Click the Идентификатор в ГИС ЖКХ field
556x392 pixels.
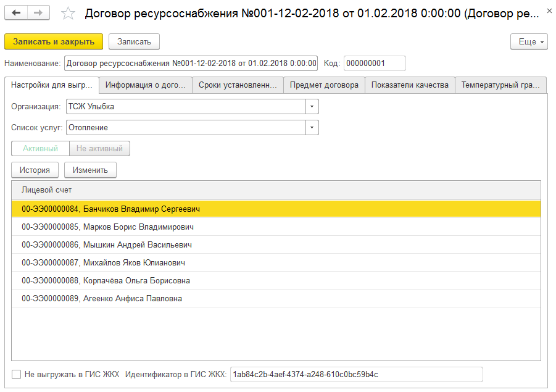point(356,375)
